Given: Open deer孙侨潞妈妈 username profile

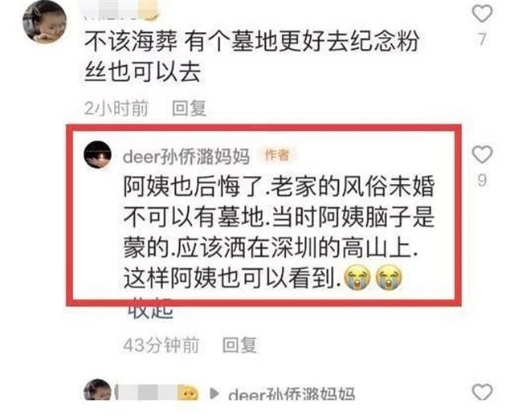Looking at the screenshot, I should coord(186,157).
